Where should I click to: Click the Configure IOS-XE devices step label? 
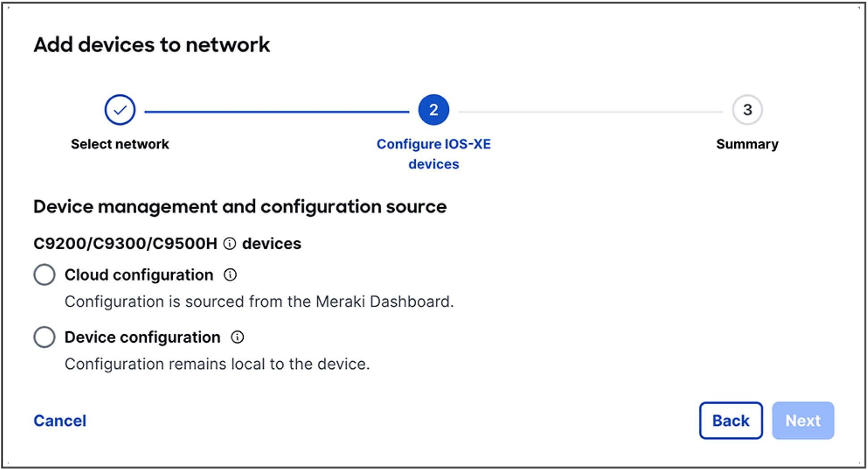coord(433,154)
